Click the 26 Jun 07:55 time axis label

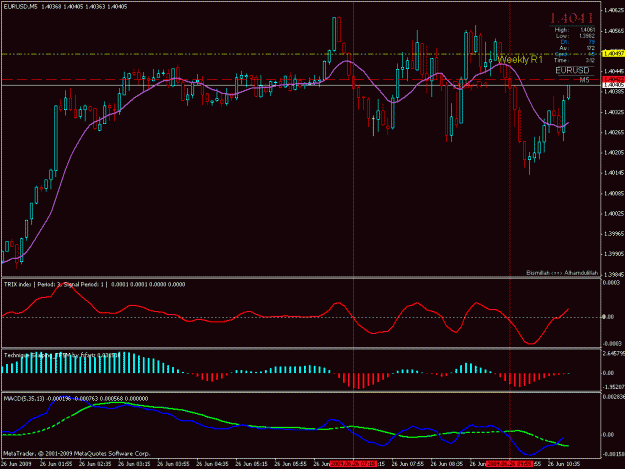(x=407, y=464)
